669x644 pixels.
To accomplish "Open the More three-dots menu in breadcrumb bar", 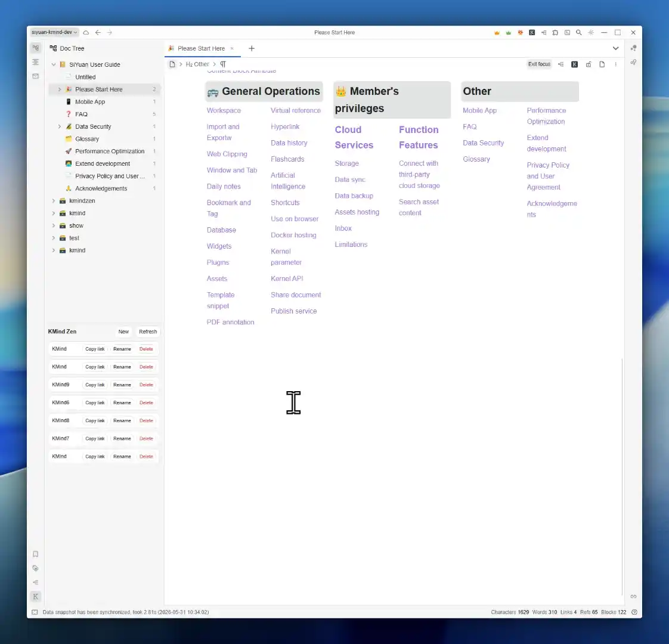I will [616, 64].
